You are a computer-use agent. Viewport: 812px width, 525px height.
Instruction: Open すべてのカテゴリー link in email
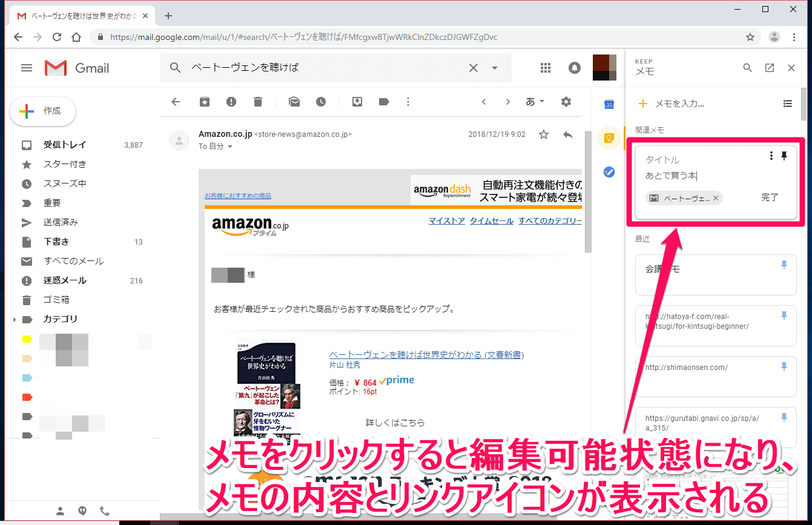(x=550, y=221)
